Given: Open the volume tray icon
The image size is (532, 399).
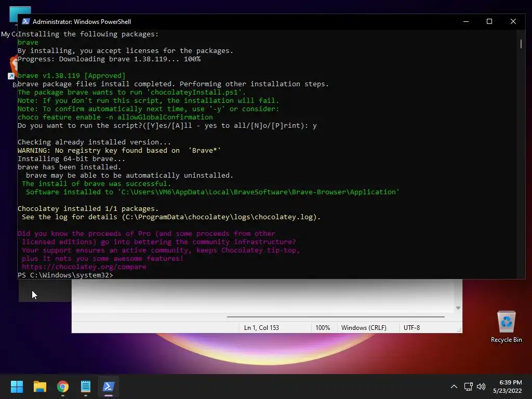Looking at the screenshot, I should coord(481,387).
